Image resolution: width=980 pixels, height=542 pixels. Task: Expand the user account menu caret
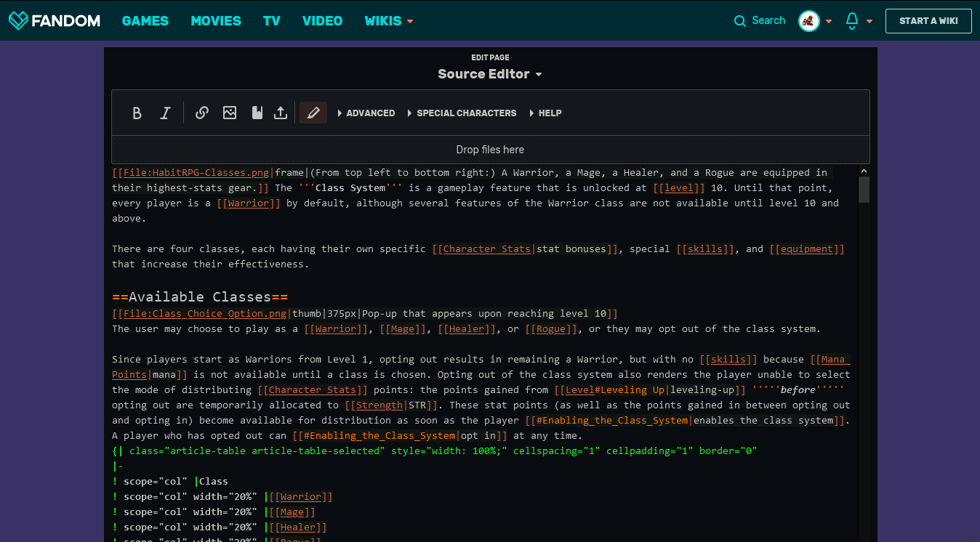point(829,21)
